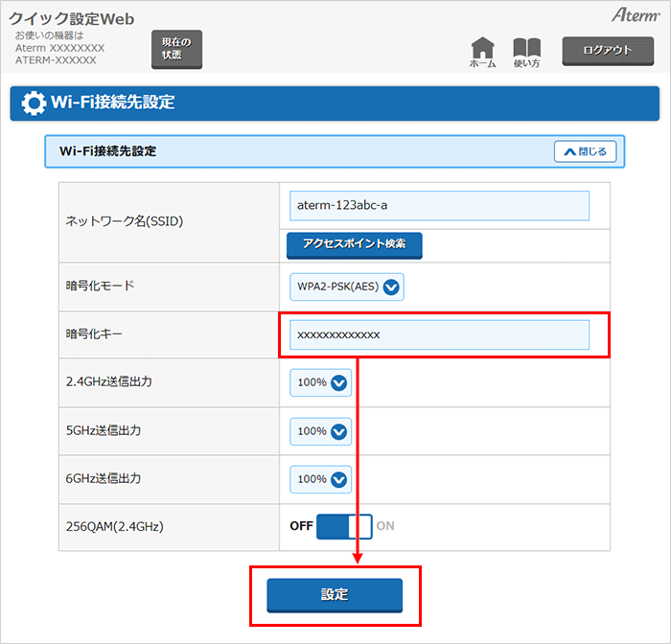Image resolution: width=671 pixels, height=644 pixels.
Task: Select the ON label for 256QAM
Action: click(385, 526)
